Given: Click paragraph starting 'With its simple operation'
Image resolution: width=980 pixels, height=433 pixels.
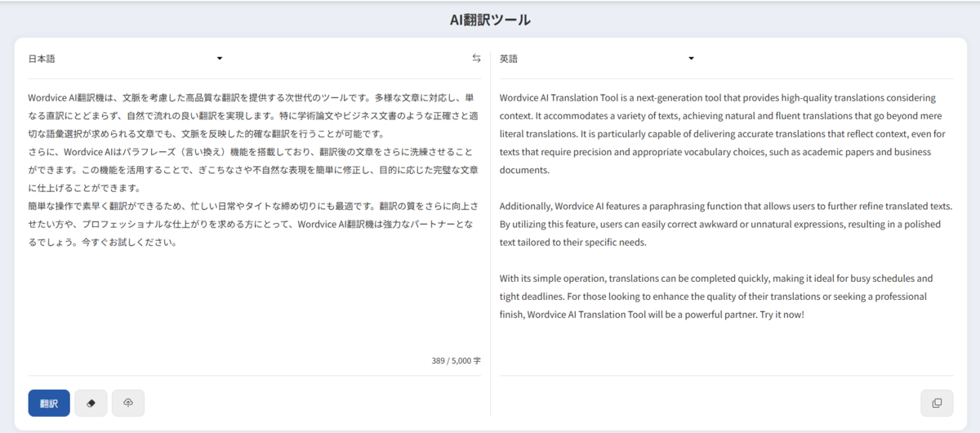Looking at the screenshot, I should click(716, 297).
